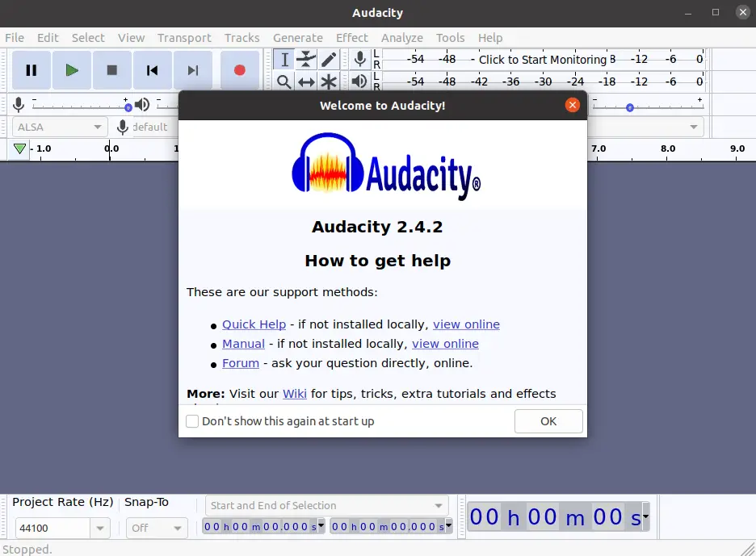756x556 pixels.
Task: Open the Wiki link
Action: tap(295, 394)
